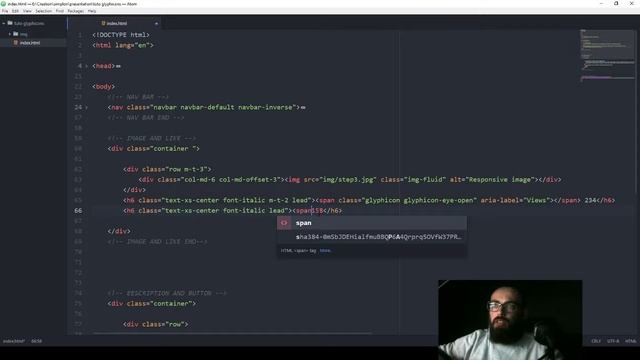Switch to the index.html editor tab
Screen dimensions: 640x360
[x=115, y=23]
